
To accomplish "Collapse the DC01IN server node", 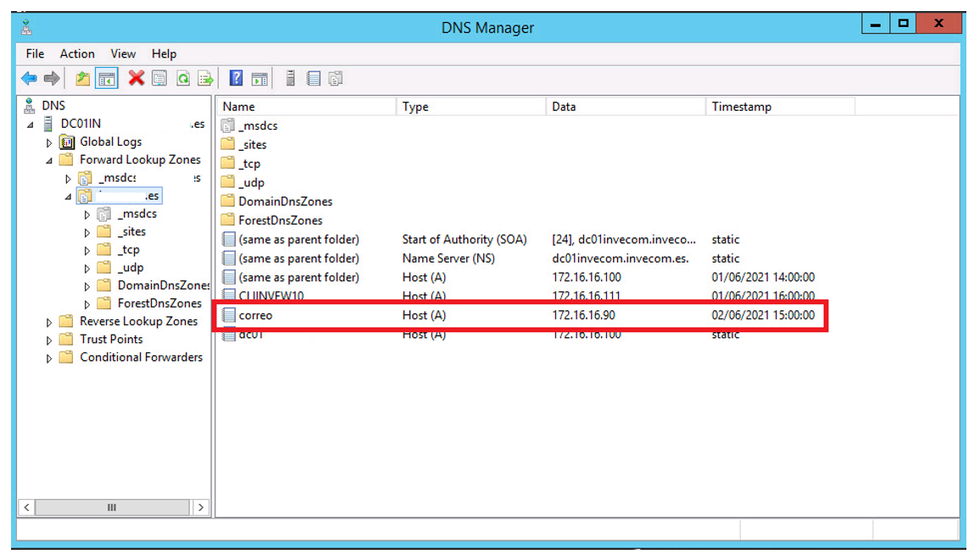I will click(31, 125).
